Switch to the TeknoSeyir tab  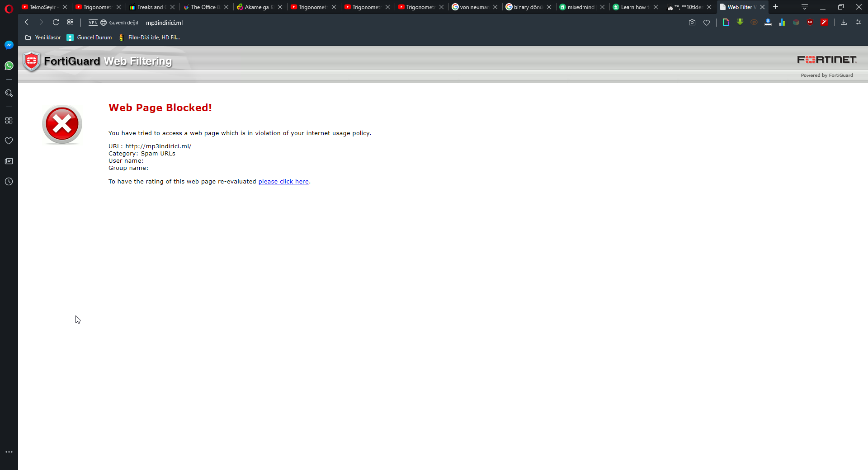pyautogui.click(x=41, y=7)
